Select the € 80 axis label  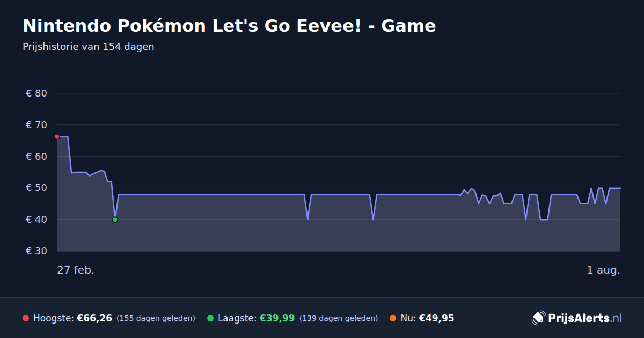36,93
